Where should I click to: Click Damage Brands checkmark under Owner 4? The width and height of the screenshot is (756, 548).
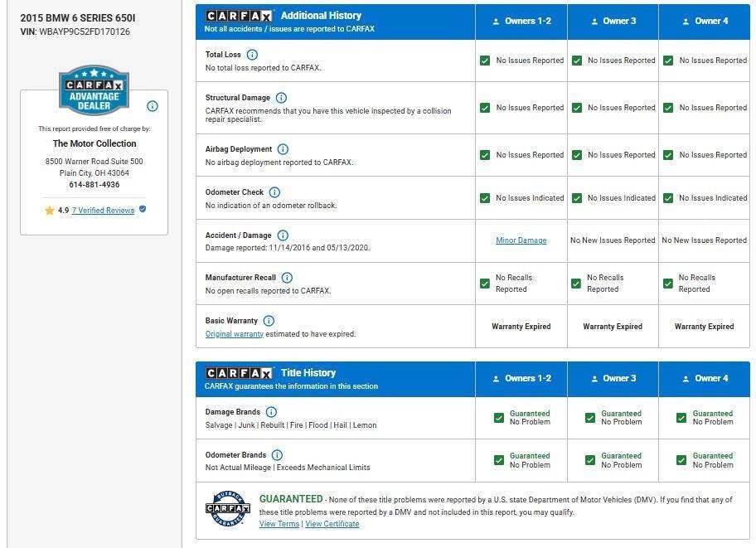[x=681, y=418]
